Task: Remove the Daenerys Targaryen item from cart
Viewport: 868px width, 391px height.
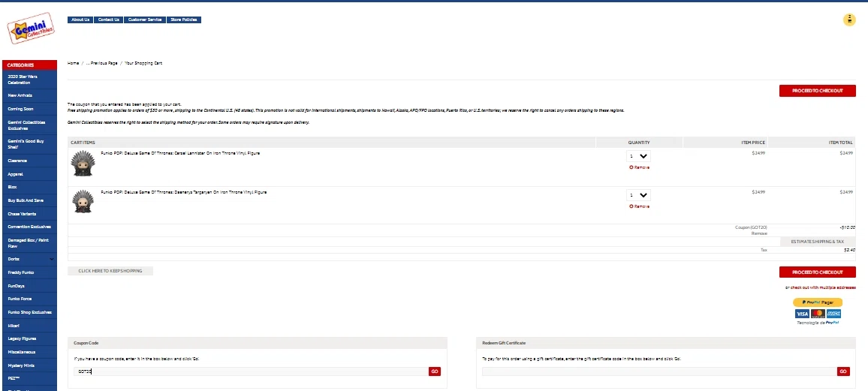Action: point(640,206)
